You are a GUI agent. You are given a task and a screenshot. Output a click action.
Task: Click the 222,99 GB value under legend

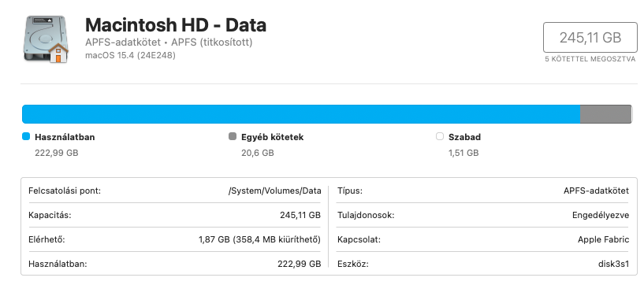(57, 153)
